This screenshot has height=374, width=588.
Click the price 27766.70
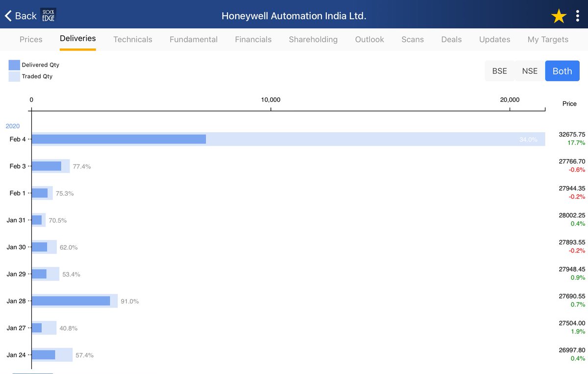click(572, 161)
